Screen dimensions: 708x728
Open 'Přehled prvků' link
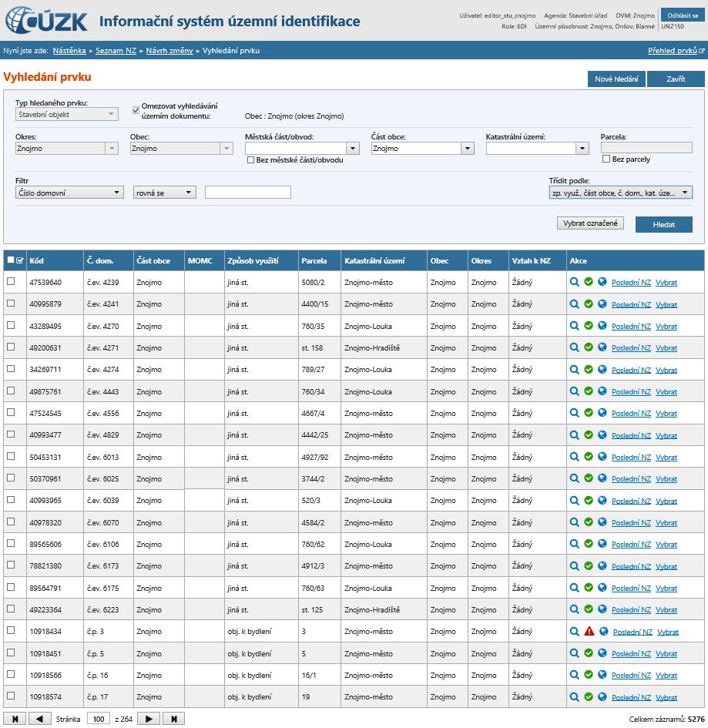[x=676, y=51]
